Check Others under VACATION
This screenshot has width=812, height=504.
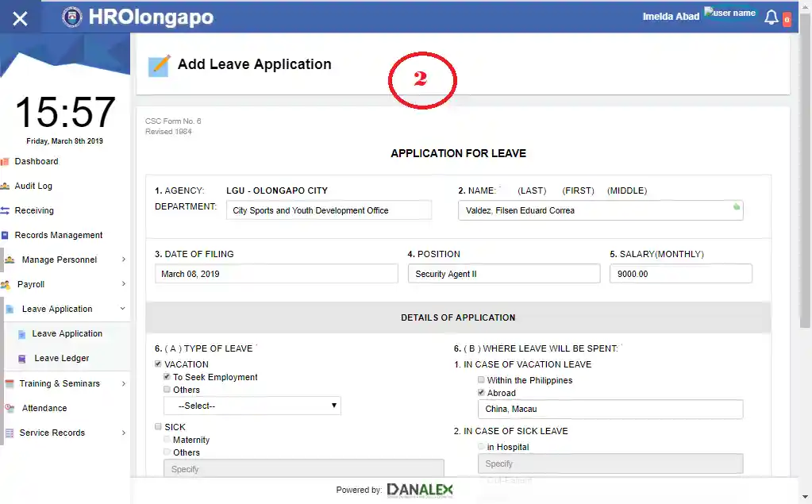tap(167, 389)
